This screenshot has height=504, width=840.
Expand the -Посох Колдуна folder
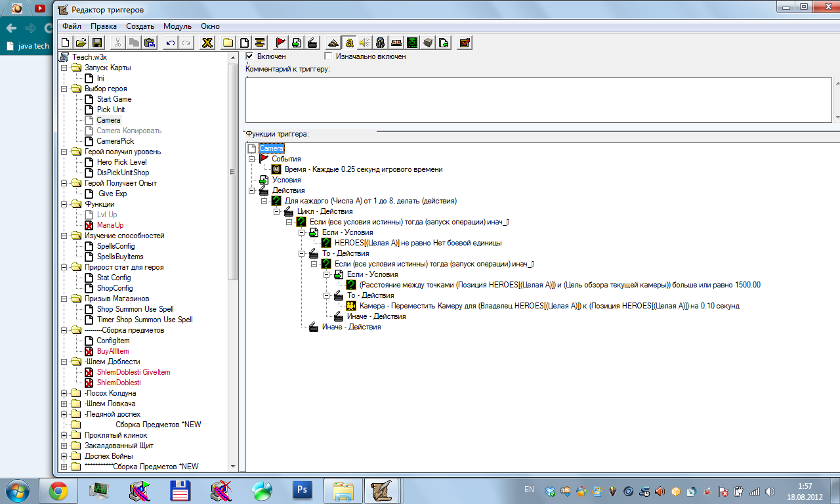(64, 393)
